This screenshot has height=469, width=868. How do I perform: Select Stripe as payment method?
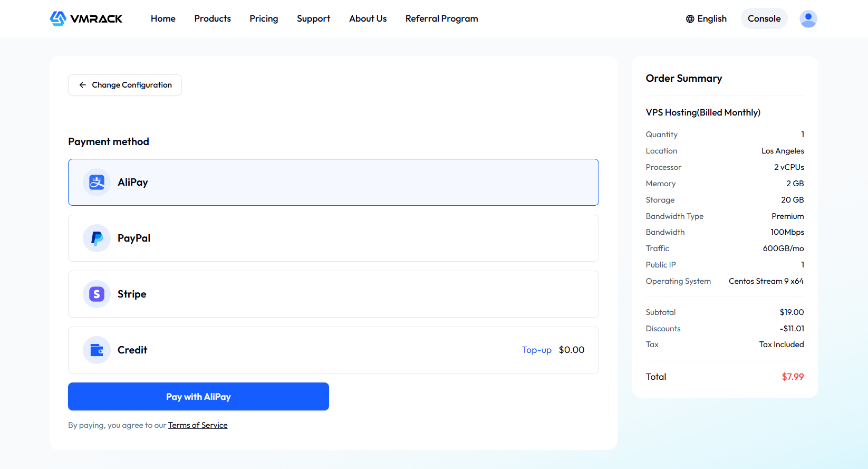[333, 294]
